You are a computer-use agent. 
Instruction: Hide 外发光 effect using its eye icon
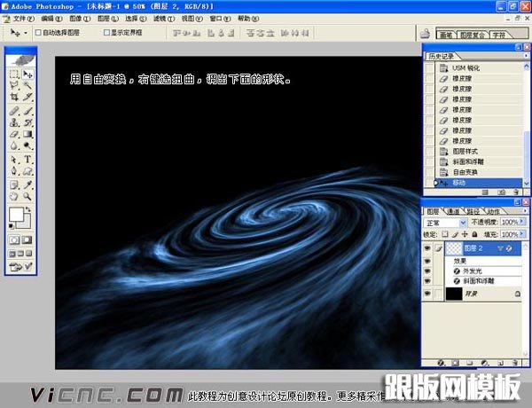pyautogui.click(x=427, y=271)
